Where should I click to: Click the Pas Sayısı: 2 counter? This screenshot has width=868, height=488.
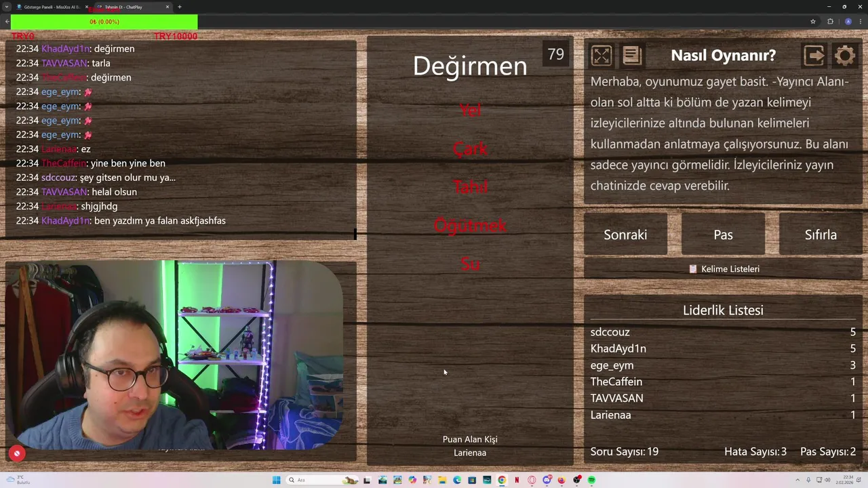(x=828, y=451)
